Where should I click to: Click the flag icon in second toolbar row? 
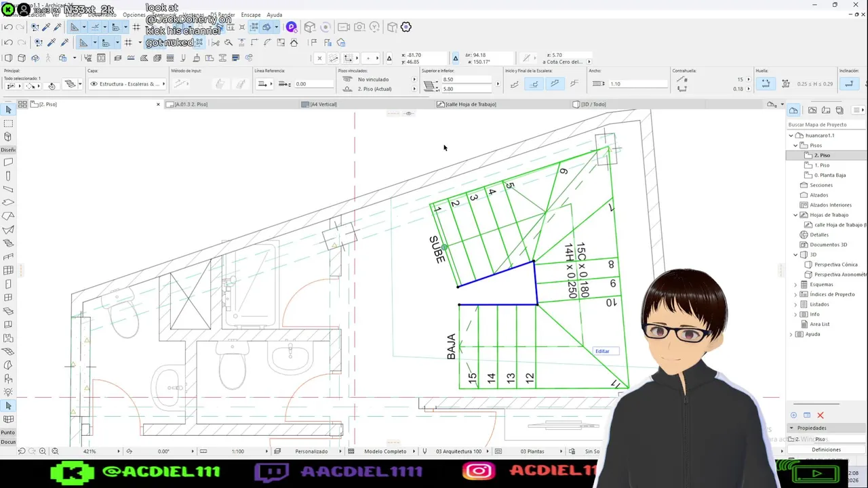(x=314, y=43)
